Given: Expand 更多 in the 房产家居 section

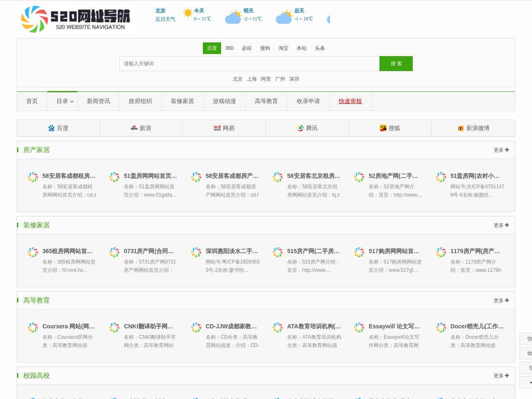Looking at the screenshot, I should click(x=501, y=150).
